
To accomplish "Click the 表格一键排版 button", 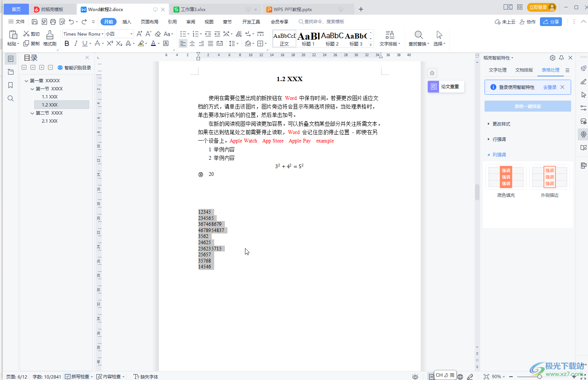I will (x=528, y=106).
